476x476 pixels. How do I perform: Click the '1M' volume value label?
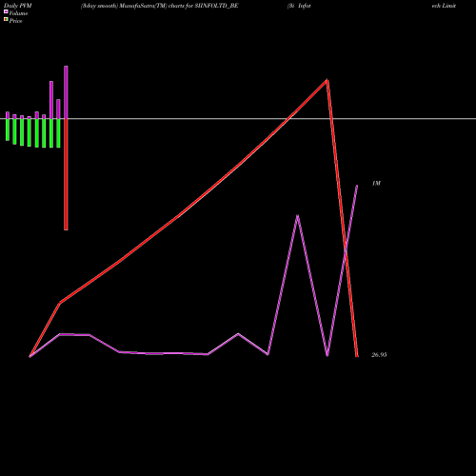point(376,184)
